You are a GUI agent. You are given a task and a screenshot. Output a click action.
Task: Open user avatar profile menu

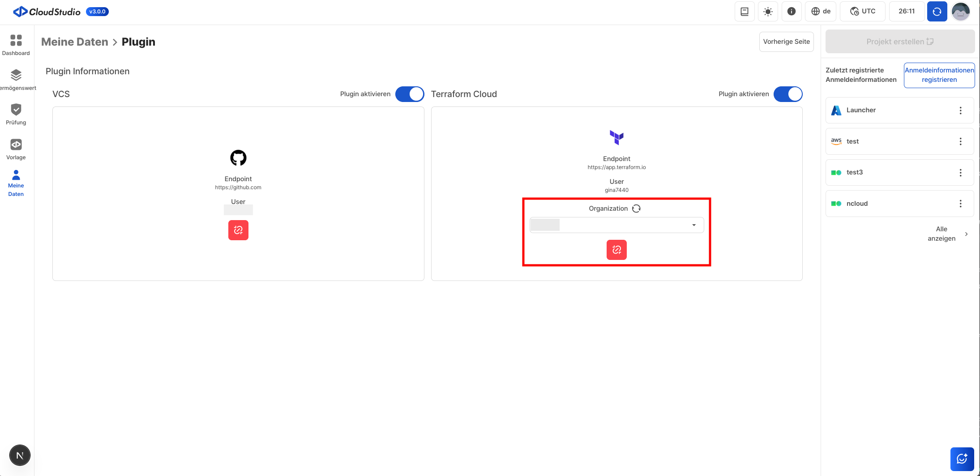coord(960,12)
